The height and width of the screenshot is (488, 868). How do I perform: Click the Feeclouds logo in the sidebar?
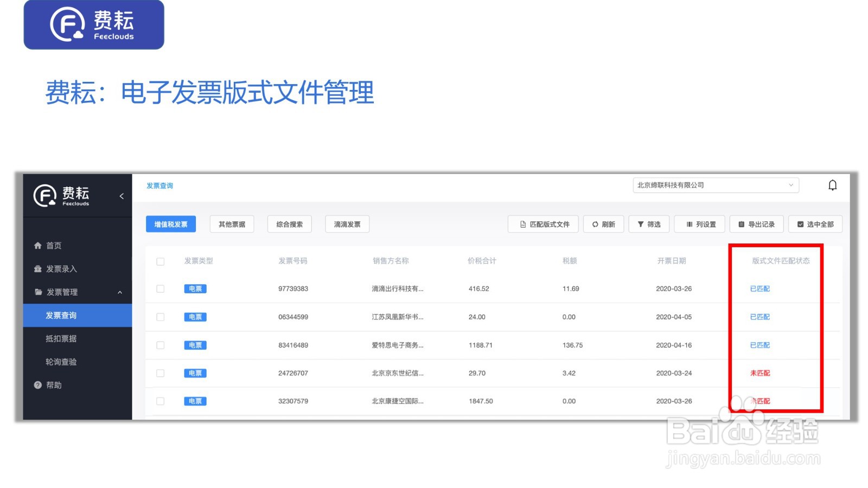61,196
